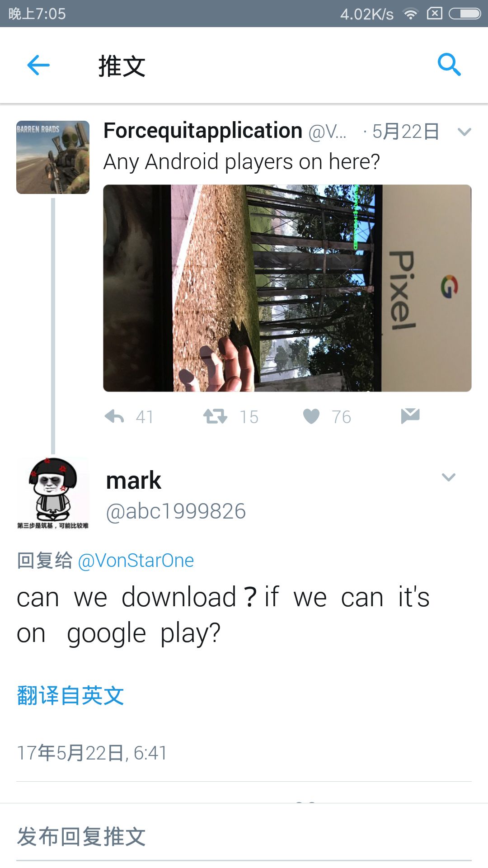The height and width of the screenshot is (868, 488).
Task: Share tweet via direct message envelope icon
Action: pyautogui.click(x=410, y=416)
